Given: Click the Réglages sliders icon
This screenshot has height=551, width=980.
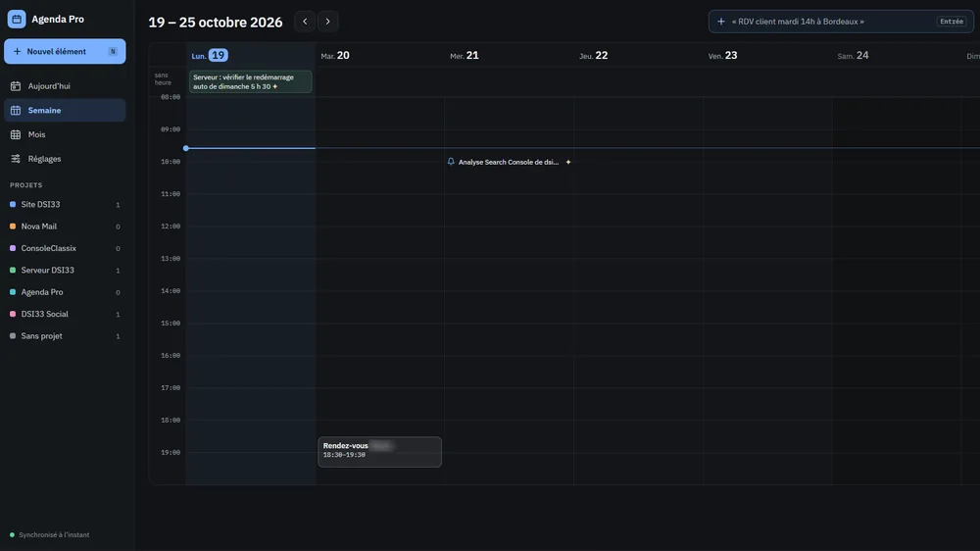Looking at the screenshot, I should tap(16, 159).
